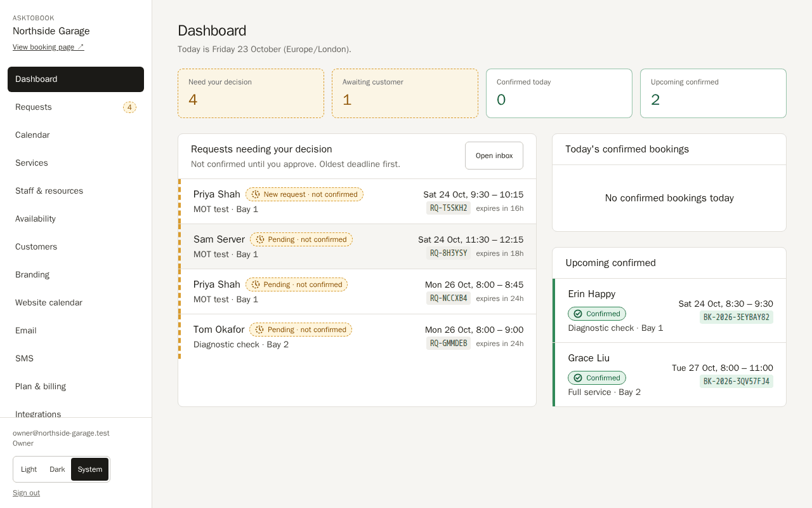Open the Calendar section
This screenshot has width=812, height=508.
pos(75,135)
